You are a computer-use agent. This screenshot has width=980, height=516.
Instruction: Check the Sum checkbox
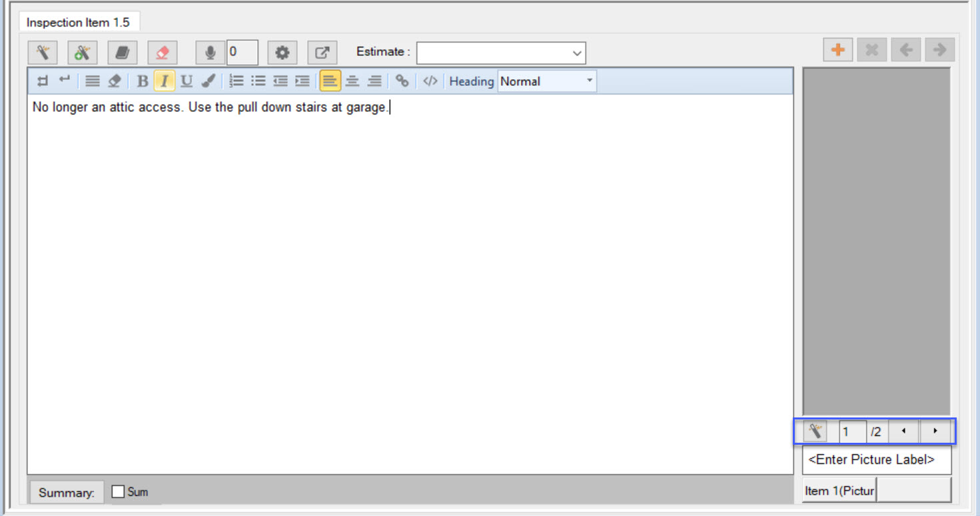coord(119,492)
